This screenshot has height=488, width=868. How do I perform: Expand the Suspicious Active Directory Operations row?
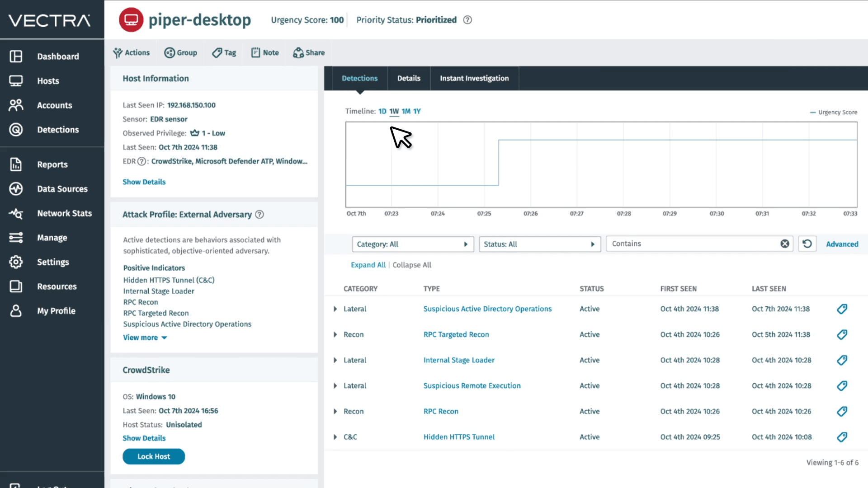[335, 309]
